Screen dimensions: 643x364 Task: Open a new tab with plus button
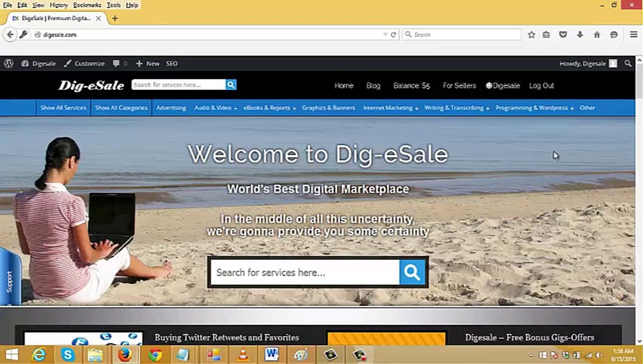point(115,18)
